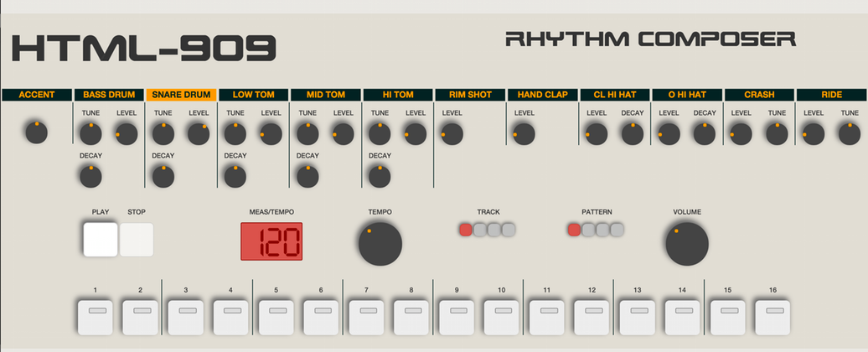The width and height of the screenshot is (868, 352).
Task: Select the BASS DRUM instrument tab
Action: (109, 95)
